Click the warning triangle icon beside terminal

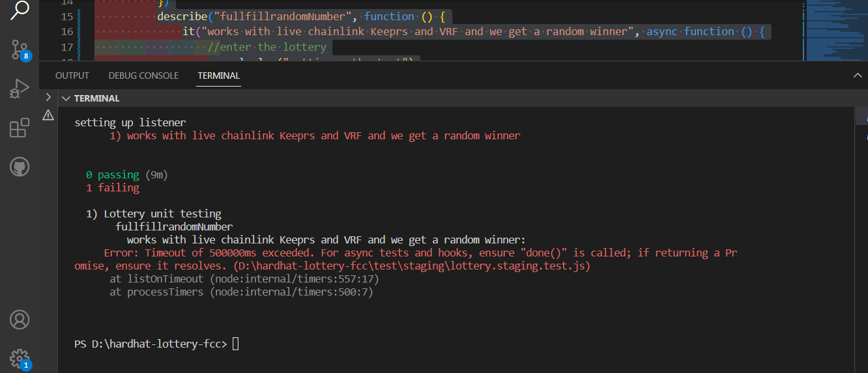(48, 115)
